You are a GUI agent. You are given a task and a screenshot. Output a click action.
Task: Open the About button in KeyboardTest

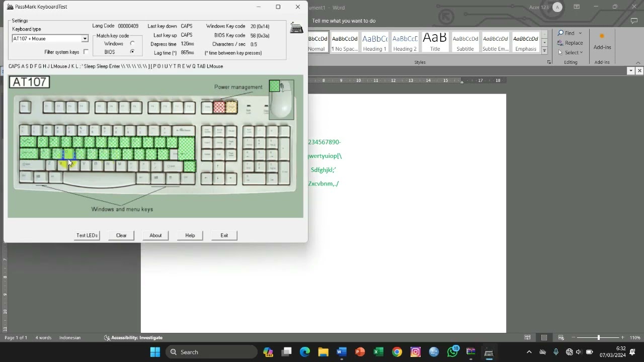pos(155,235)
